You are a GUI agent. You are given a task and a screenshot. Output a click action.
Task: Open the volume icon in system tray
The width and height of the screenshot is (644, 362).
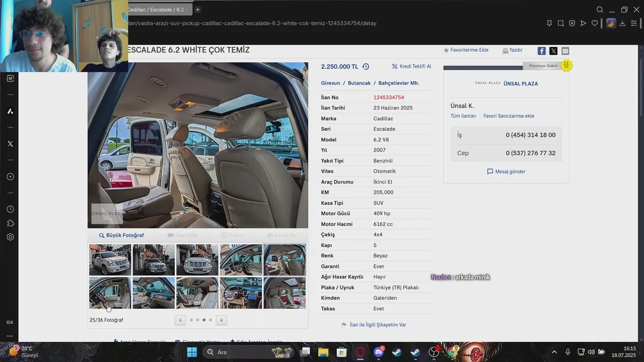pyautogui.click(x=591, y=352)
